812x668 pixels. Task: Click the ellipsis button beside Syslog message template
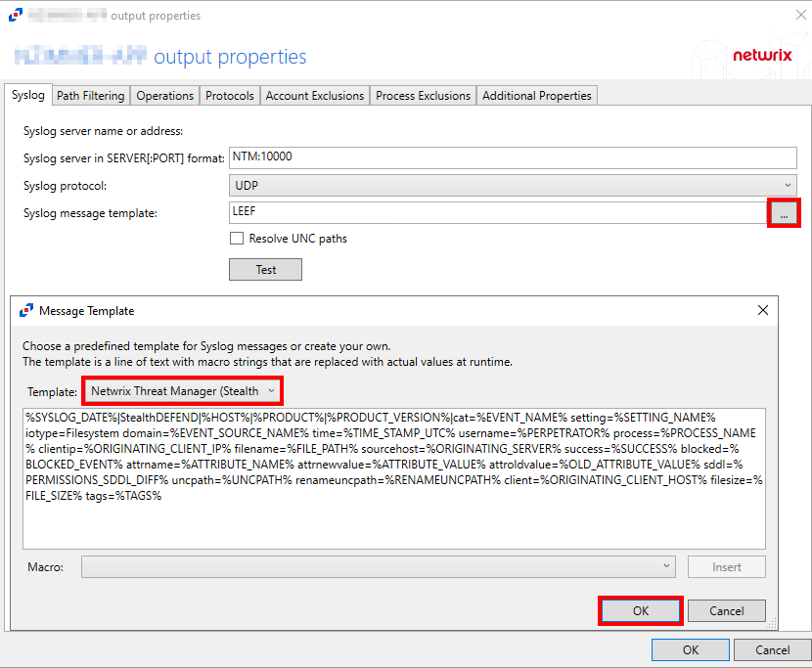(784, 213)
